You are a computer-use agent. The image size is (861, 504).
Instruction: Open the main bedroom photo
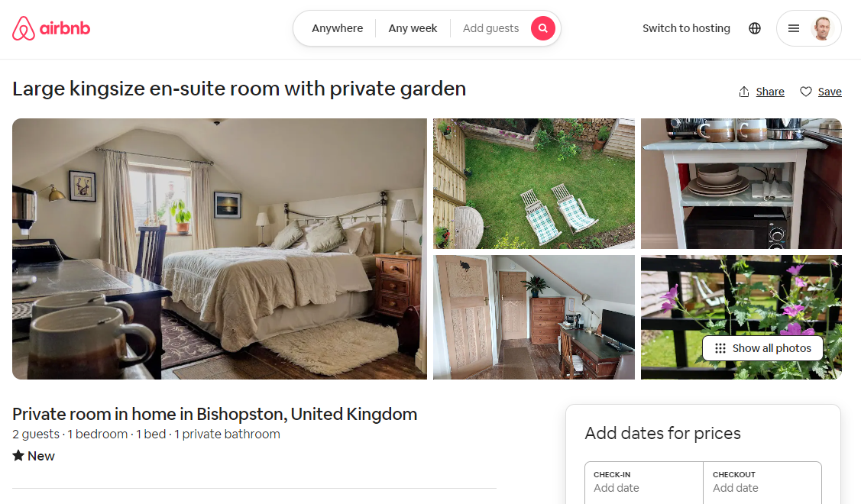pos(220,249)
